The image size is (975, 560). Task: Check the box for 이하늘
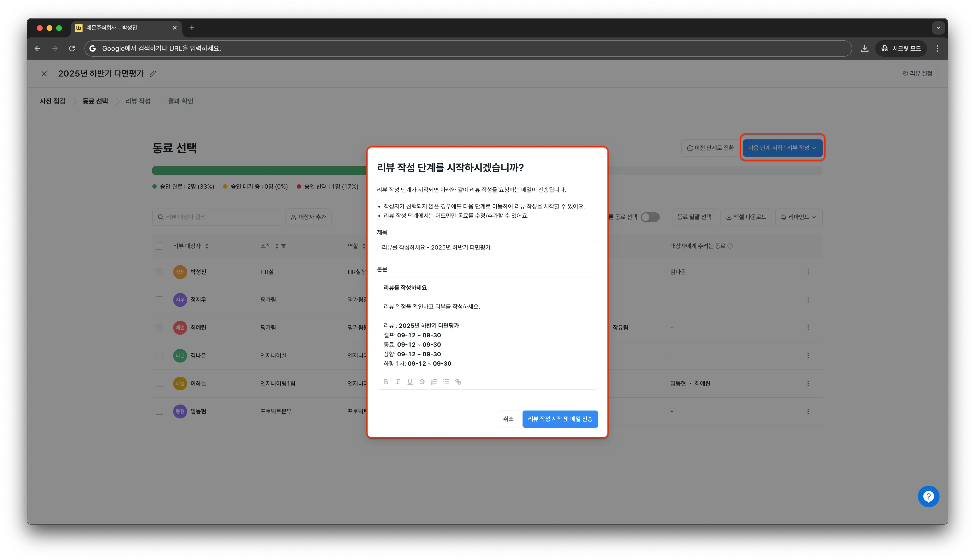(160, 383)
